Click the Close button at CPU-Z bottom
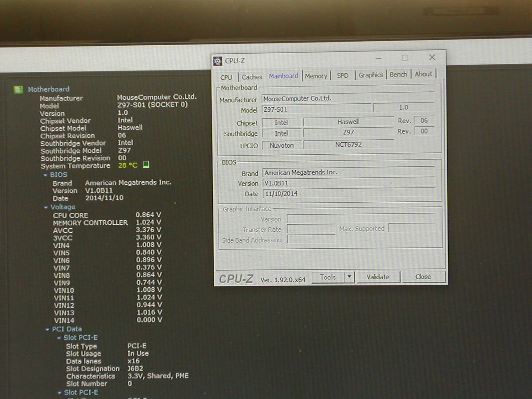 (423, 277)
